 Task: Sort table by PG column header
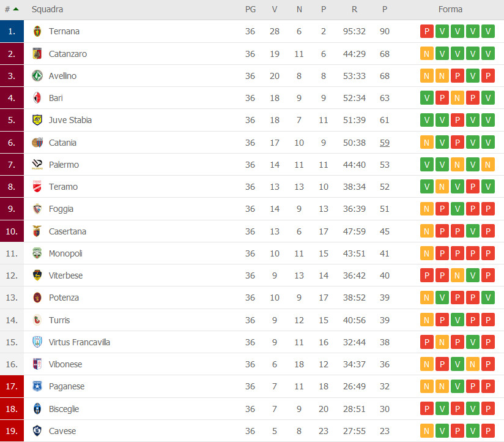tap(250, 9)
